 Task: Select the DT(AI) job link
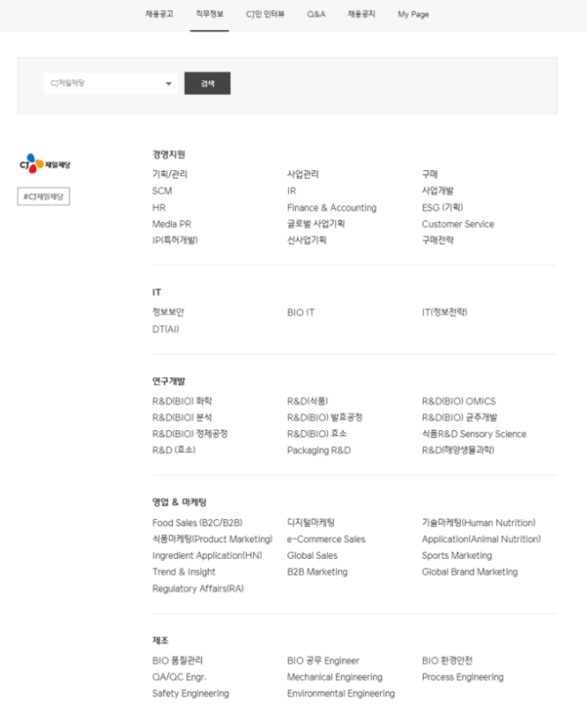pyautogui.click(x=166, y=329)
